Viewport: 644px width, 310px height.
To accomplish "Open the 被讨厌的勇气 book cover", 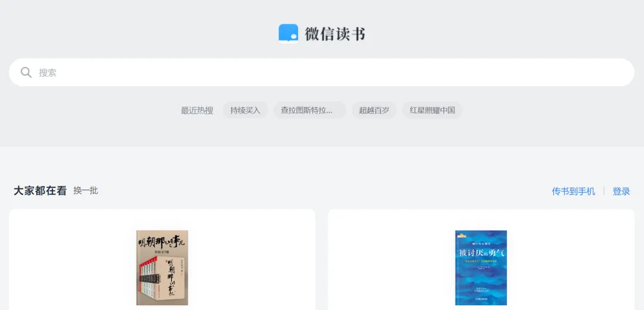I will click(x=481, y=267).
